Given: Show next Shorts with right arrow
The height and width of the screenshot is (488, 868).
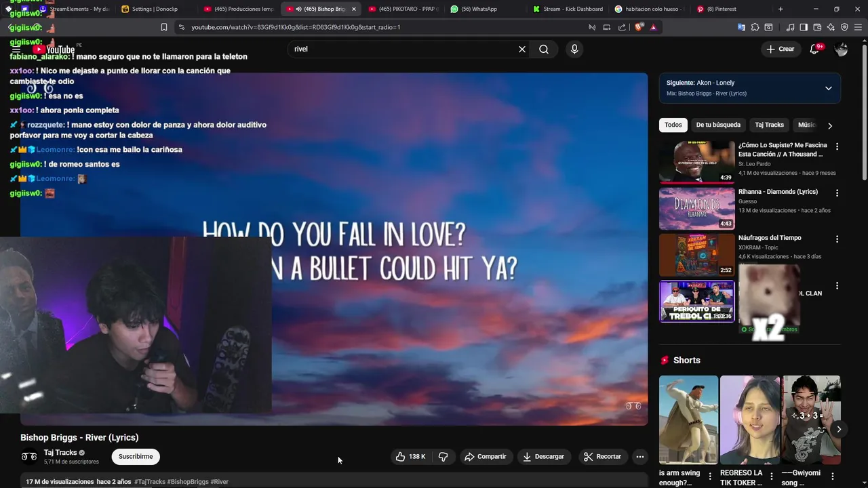Looking at the screenshot, I should click(x=839, y=429).
